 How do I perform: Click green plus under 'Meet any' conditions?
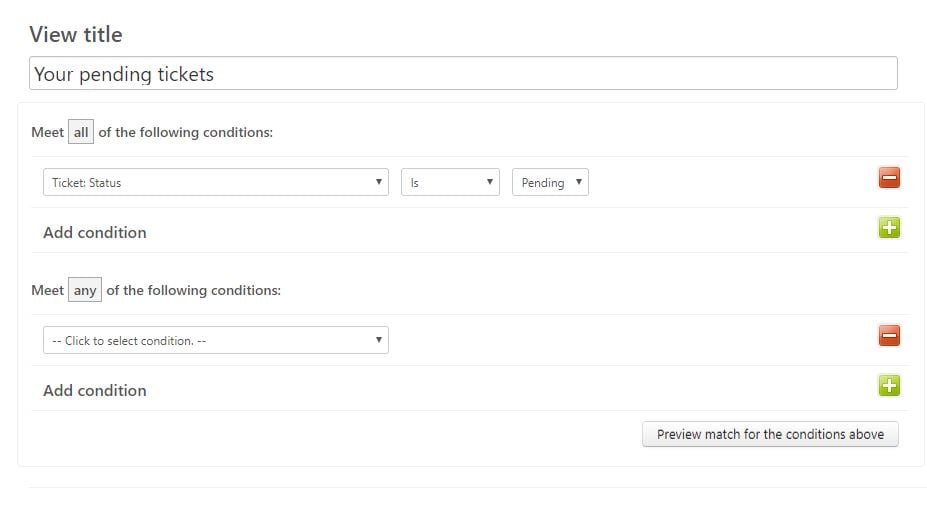889,386
